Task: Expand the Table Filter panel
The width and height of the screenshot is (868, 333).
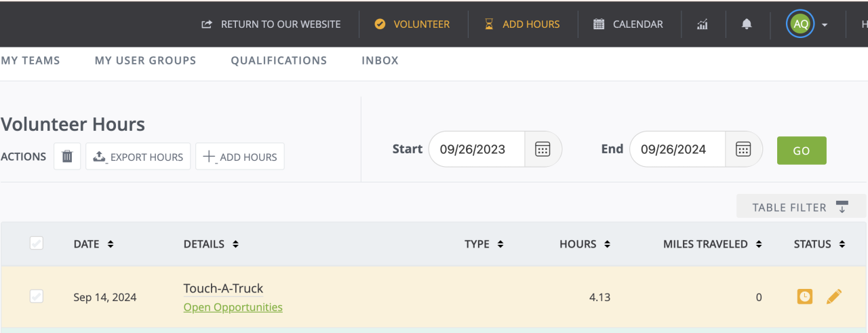Action: [x=800, y=208]
